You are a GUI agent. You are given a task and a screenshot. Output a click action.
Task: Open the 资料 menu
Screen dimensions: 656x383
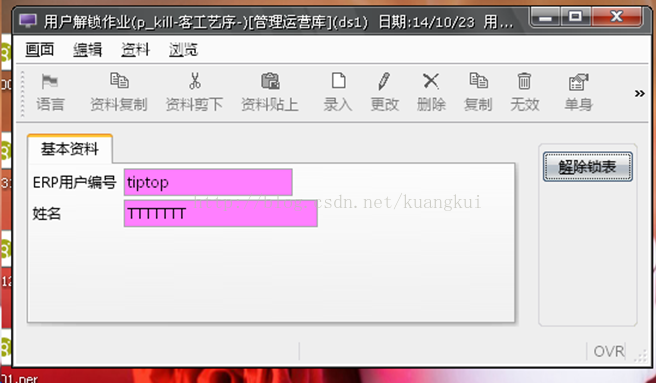(x=136, y=49)
